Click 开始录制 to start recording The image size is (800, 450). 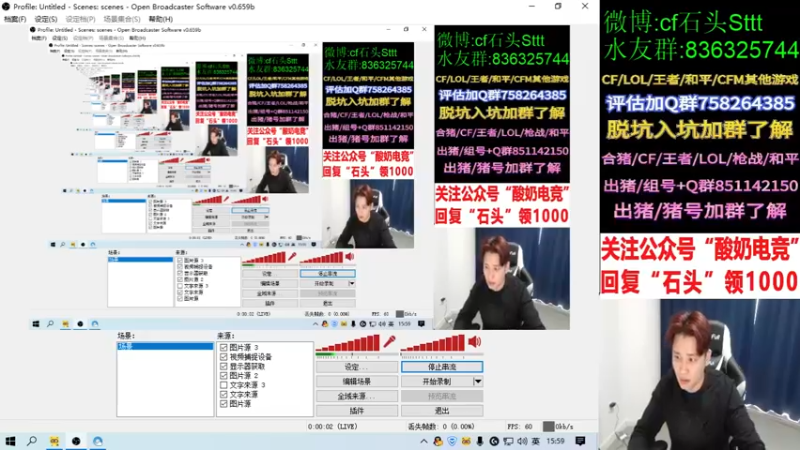(437, 381)
